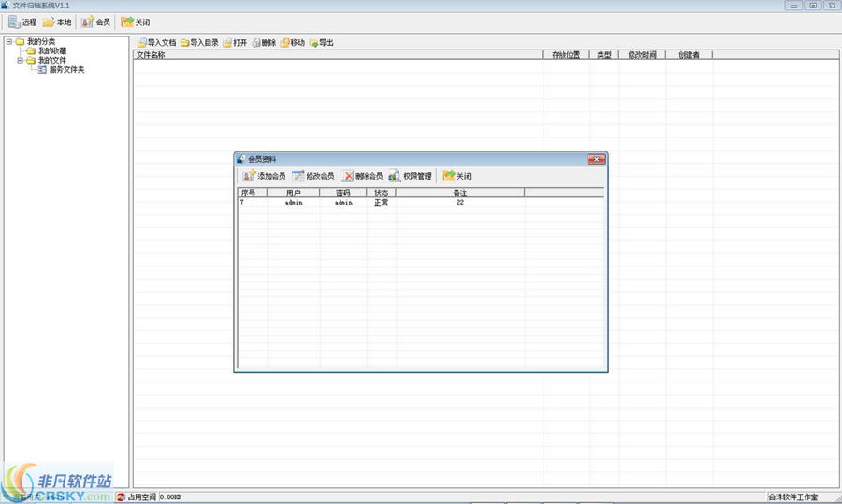842x504 pixels.
Task: Click the 密码 column header in dialog
Action: [343, 192]
